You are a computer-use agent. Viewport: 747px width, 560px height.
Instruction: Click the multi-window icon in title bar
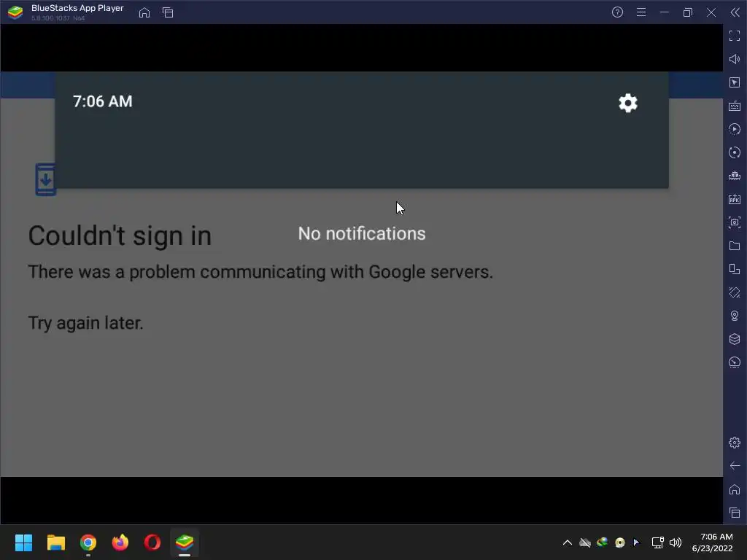[168, 12]
